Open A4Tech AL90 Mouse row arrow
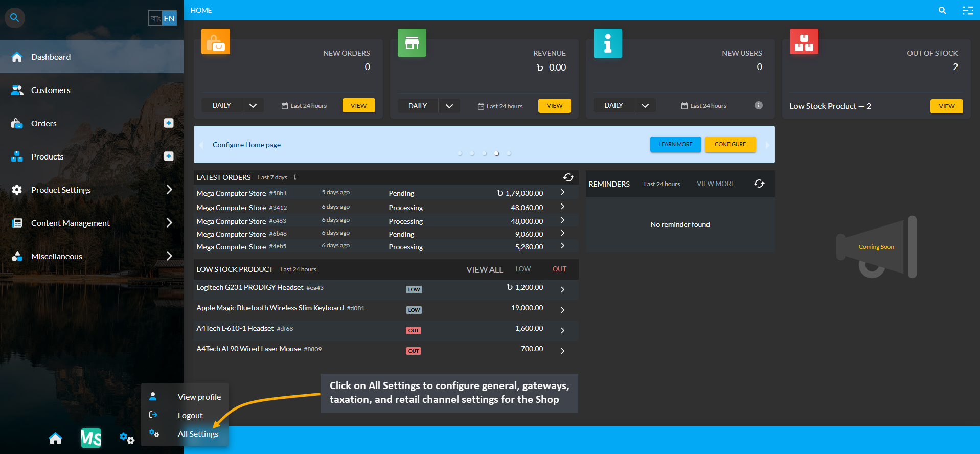This screenshot has height=454, width=980. point(562,351)
